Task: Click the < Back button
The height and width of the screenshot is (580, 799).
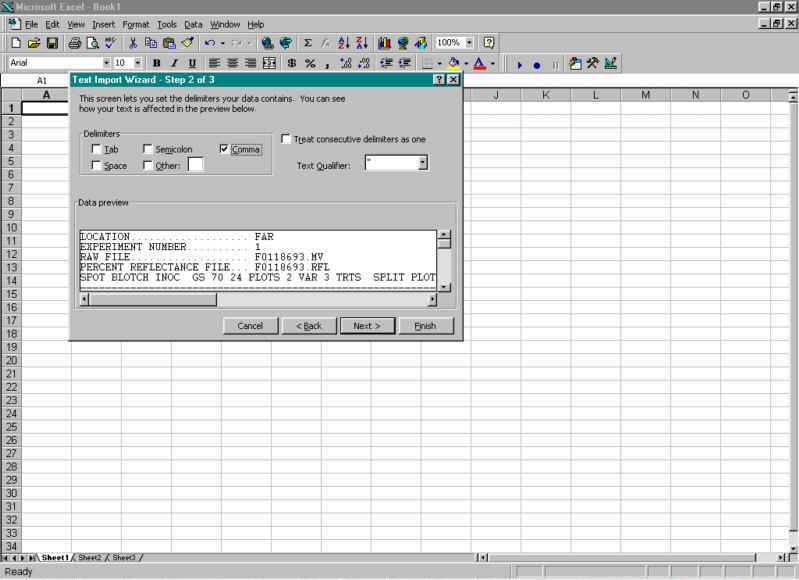Action: [x=309, y=326]
